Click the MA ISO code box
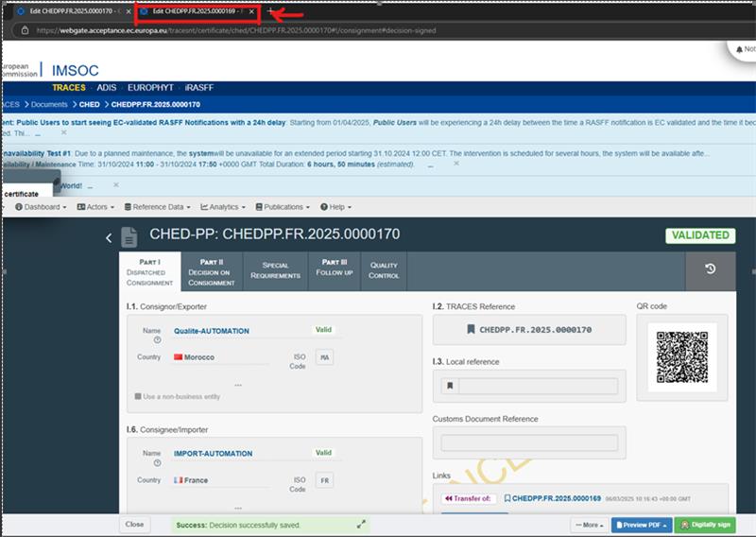756x537 pixels. [324, 357]
